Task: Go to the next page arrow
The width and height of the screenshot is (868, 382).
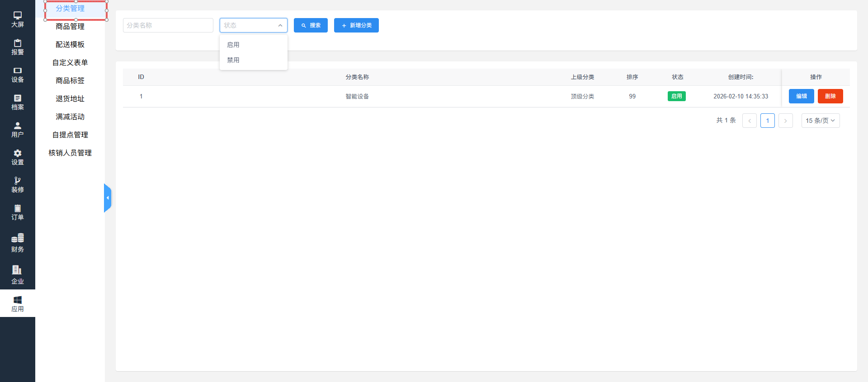Action: (786, 121)
